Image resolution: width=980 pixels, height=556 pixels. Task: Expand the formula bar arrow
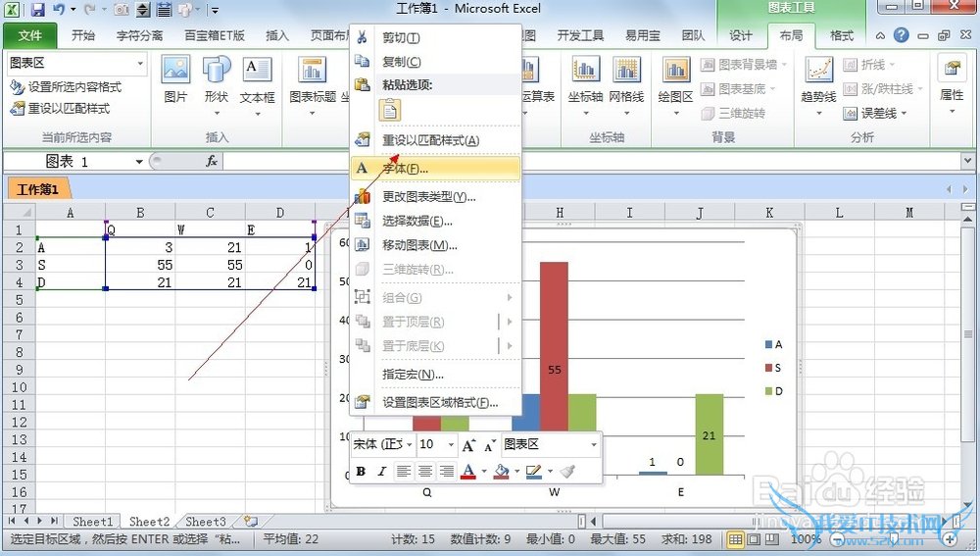click(x=967, y=162)
